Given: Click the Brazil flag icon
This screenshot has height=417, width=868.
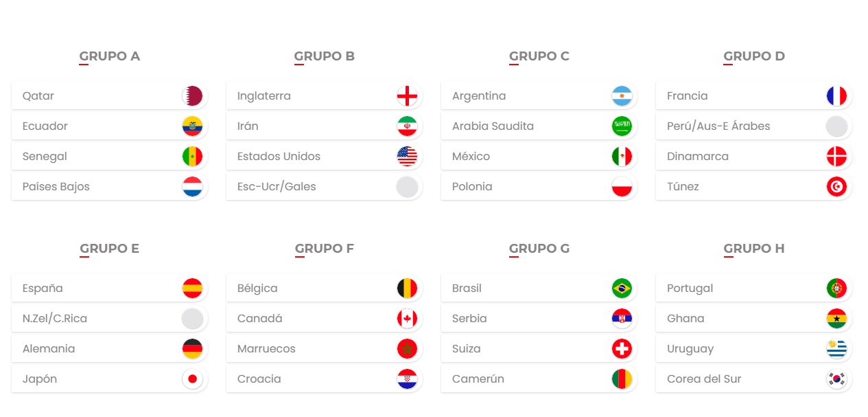Looking at the screenshot, I should click(622, 289).
